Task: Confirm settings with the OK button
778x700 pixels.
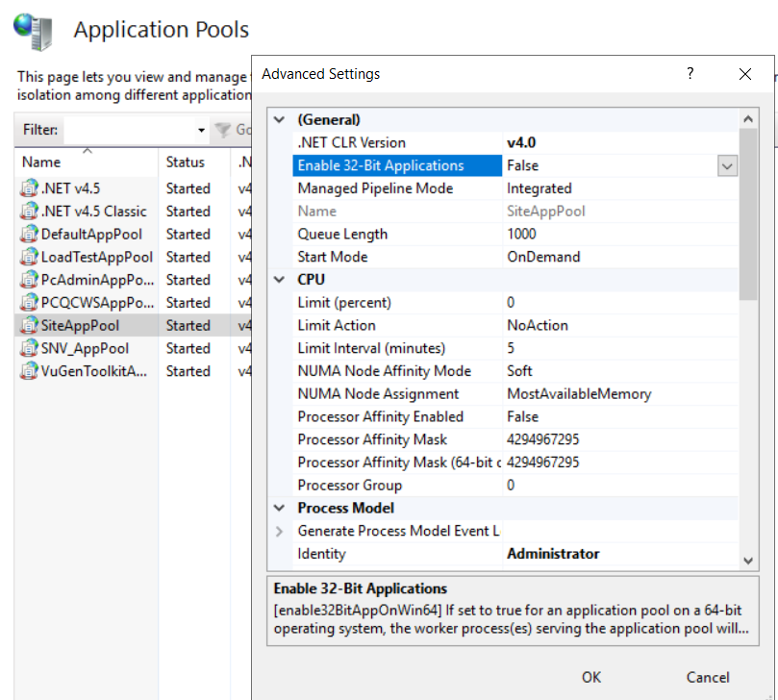Action: pyautogui.click(x=590, y=677)
